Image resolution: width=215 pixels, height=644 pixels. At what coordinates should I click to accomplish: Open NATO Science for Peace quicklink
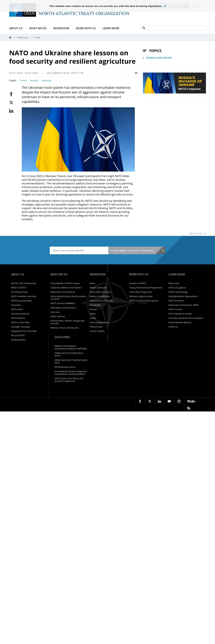(x=69, y=380)
